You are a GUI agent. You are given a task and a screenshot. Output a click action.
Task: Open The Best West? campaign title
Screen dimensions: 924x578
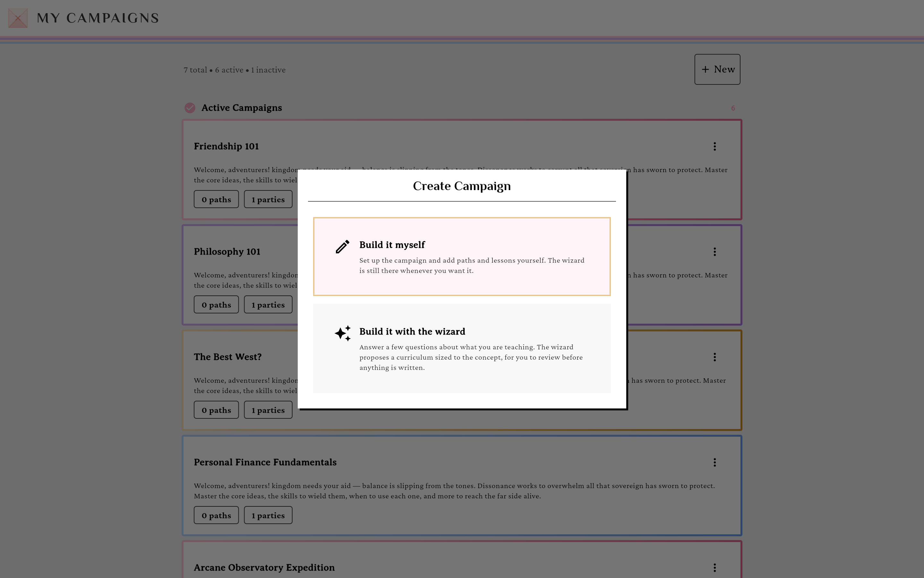tap(228, 357)
